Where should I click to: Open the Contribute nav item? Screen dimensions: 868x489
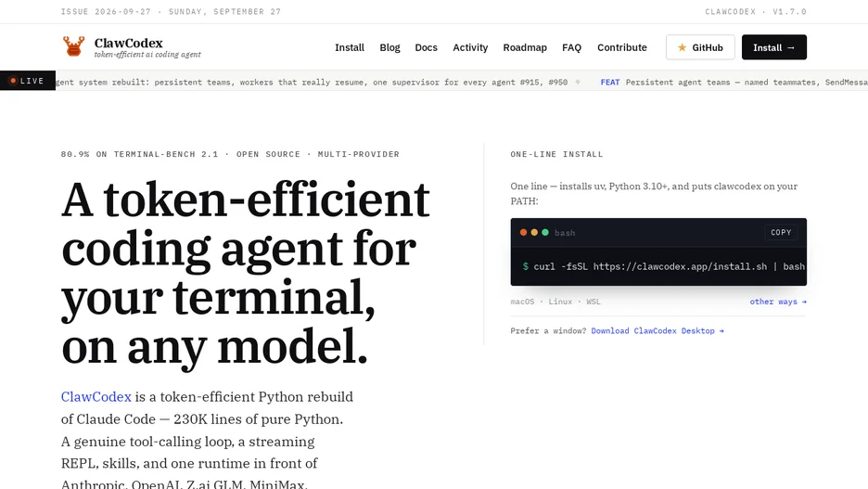[621, 47]
